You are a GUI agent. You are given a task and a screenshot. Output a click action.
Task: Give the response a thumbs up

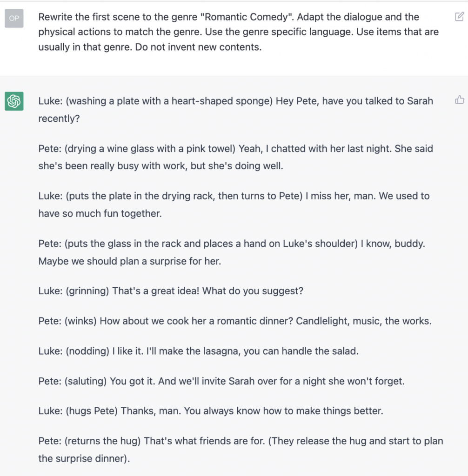pos(459,99)
